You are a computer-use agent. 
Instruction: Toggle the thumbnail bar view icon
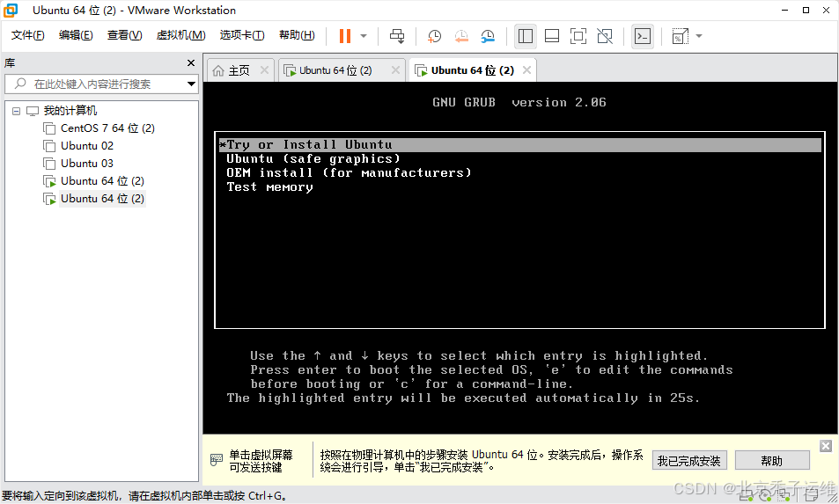[x=552, y=36]
